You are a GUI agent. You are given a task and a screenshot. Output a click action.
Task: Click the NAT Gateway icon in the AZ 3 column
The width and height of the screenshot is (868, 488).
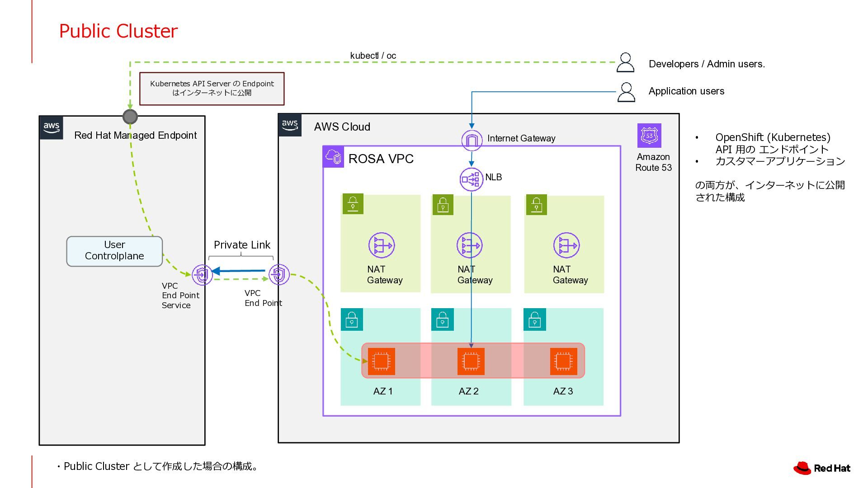[x=566, y=245]
